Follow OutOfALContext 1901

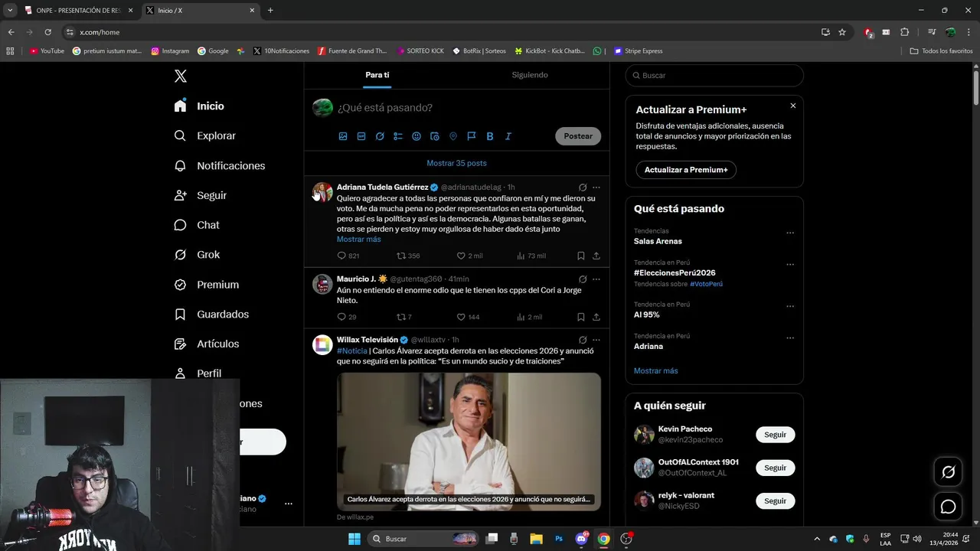click(x=775, y=468)
